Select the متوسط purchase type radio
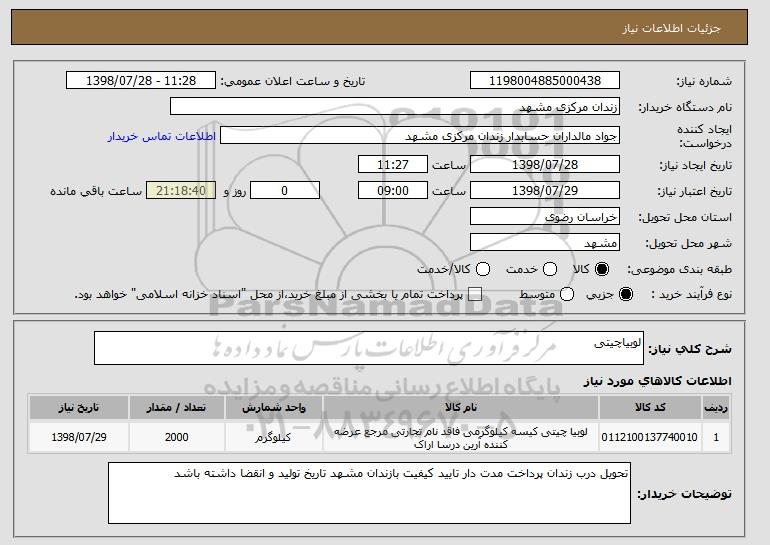 [567, 295]
